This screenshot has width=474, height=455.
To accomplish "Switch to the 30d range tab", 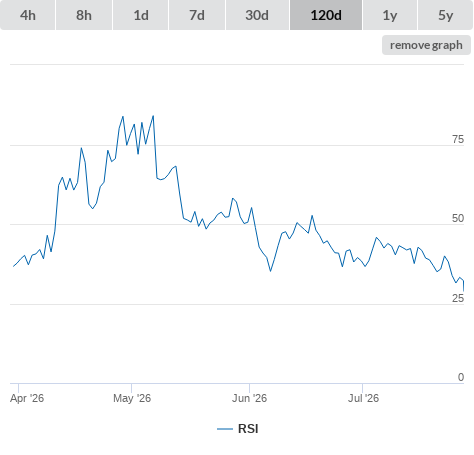I will 257,15.
